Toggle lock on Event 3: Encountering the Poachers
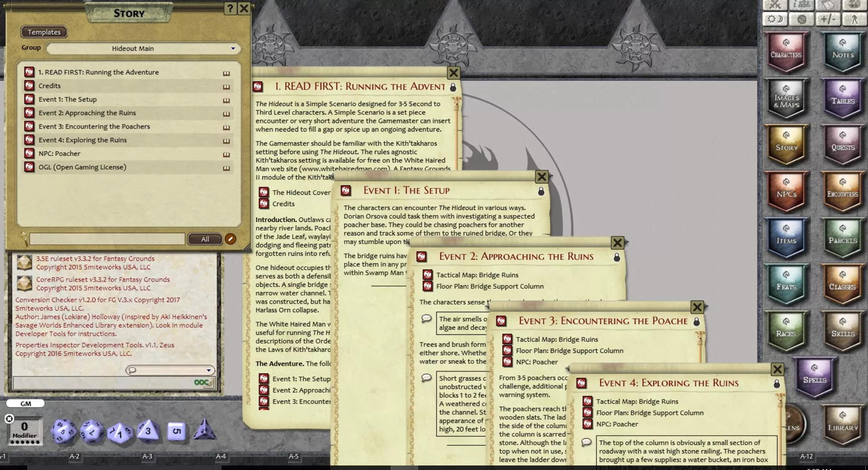The image size is (868, 470). [x=697, y=321]
